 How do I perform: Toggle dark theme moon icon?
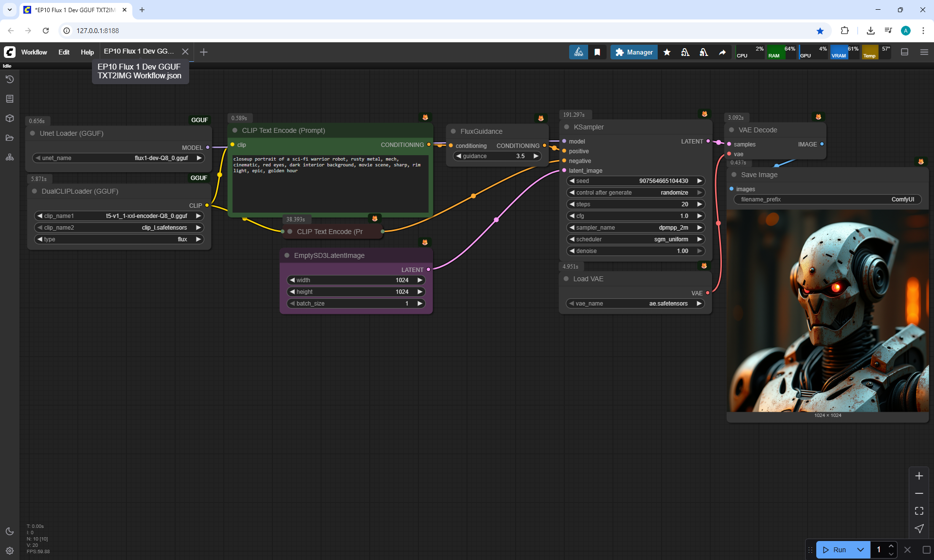[x=10, y=531]
